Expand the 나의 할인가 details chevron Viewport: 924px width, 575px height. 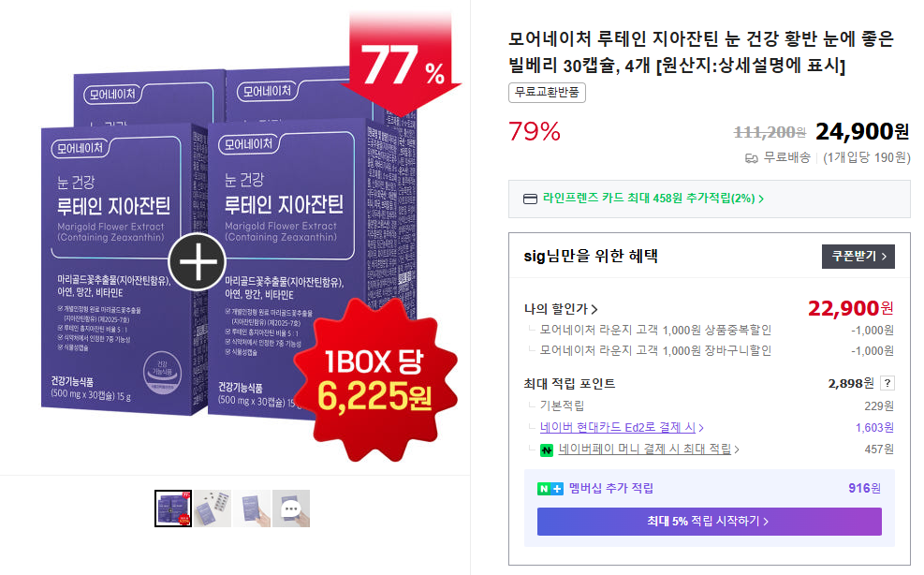pos(594,309)
